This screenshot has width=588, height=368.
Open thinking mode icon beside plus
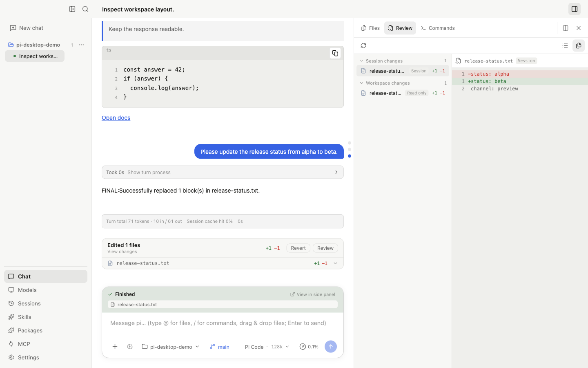pos(130,347)
